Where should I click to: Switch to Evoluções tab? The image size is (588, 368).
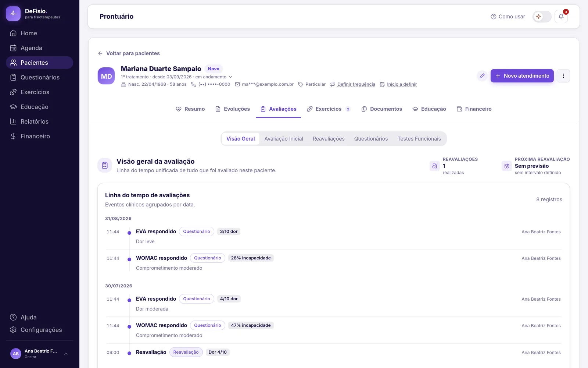pos(233,109)
